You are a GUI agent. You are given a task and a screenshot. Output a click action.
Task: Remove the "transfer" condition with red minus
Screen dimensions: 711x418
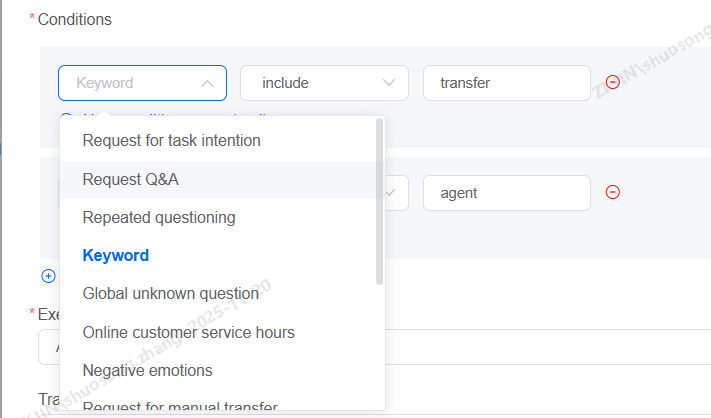point(613,83)
